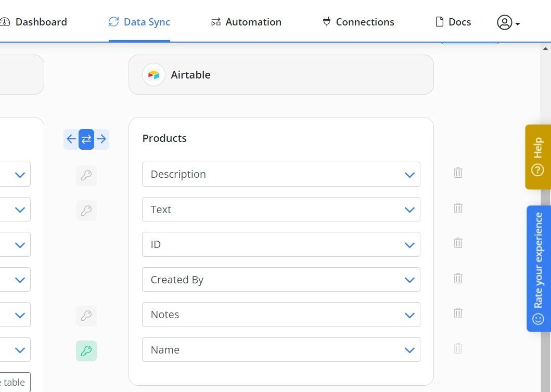Delete the Text mapping row
Viewport: 551px width, 392px height.
point(458,207)
